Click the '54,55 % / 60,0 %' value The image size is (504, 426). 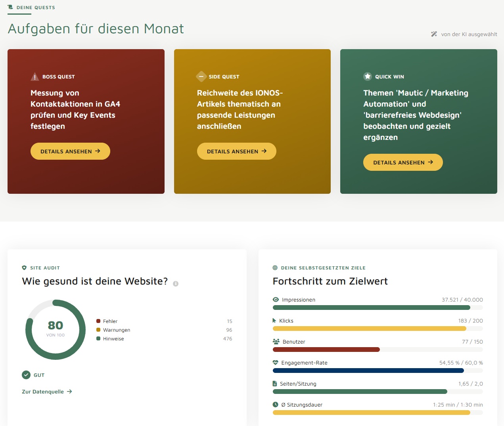[x=461, y=363]
